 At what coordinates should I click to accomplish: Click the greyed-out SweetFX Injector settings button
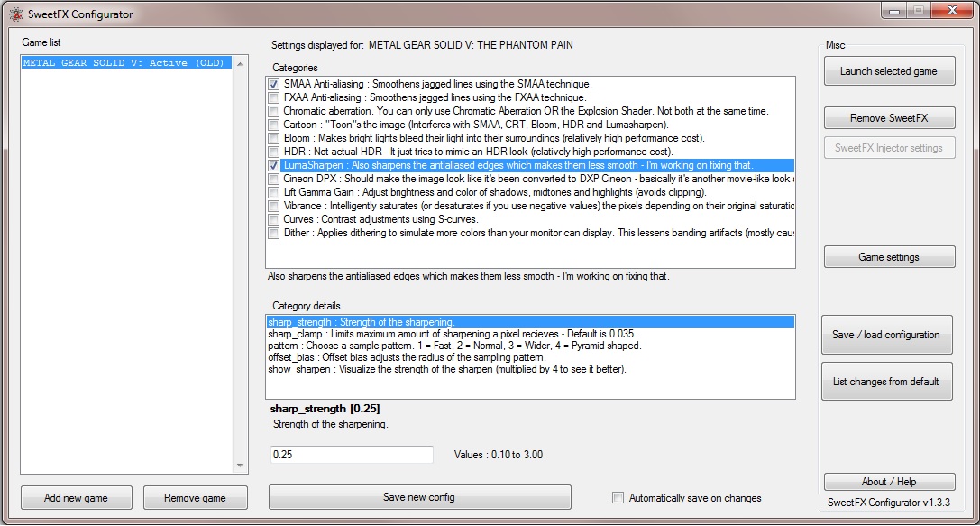(889, 148)
